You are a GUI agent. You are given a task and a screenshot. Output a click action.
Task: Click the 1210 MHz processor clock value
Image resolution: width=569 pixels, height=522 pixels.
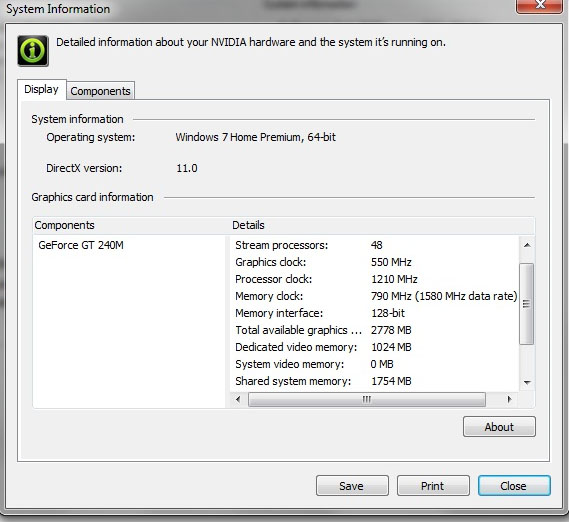[x=394, y=279]
